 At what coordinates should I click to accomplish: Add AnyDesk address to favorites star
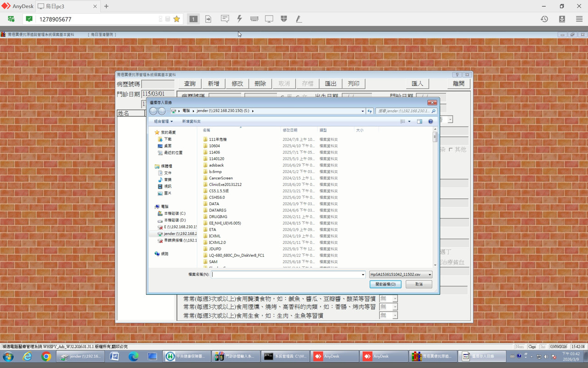(x=176, y=19)
